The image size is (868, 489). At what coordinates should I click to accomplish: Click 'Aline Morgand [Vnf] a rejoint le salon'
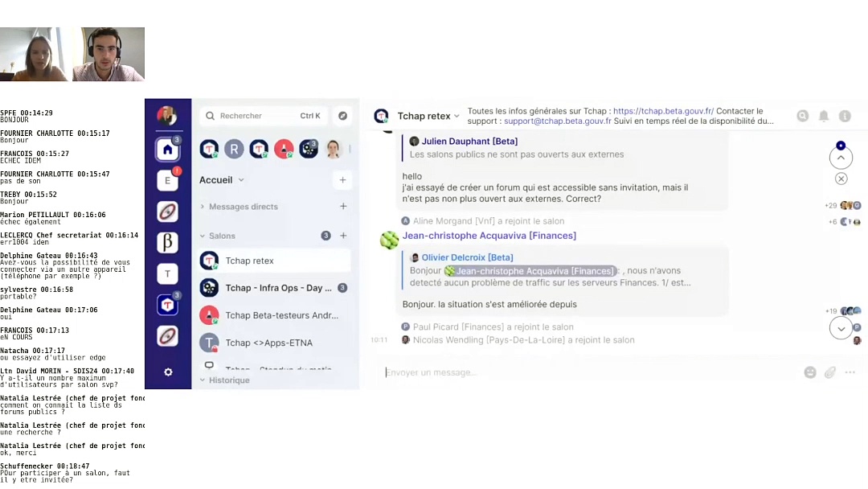(489, 221)
